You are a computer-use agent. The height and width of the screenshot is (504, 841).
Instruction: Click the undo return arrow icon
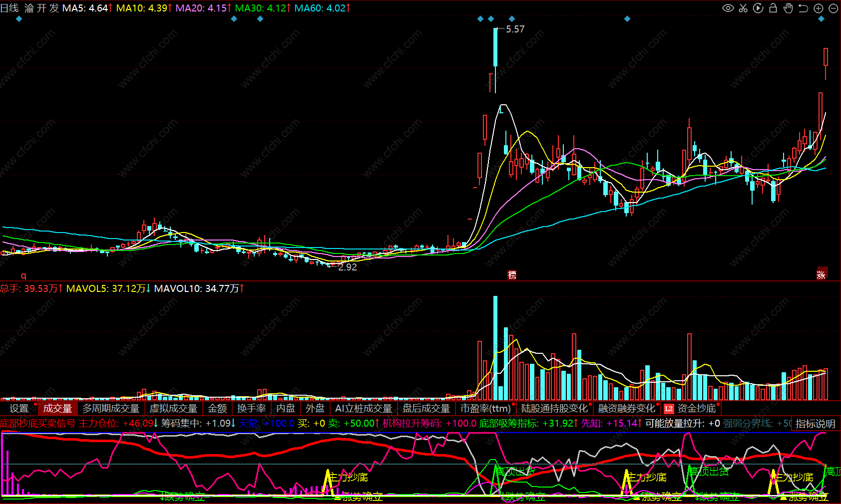click(x=803, y=8)
